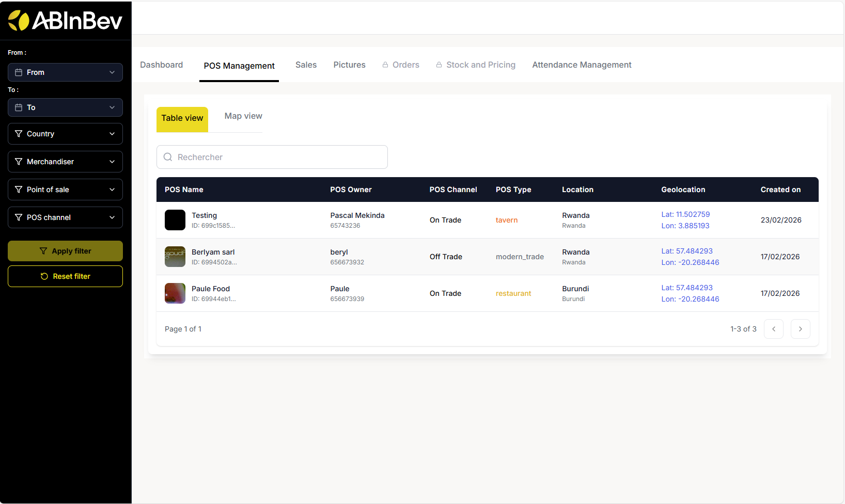Click the Rechercher search input field
This screenshot has width=845, height=504.
[x=279, y=157]
